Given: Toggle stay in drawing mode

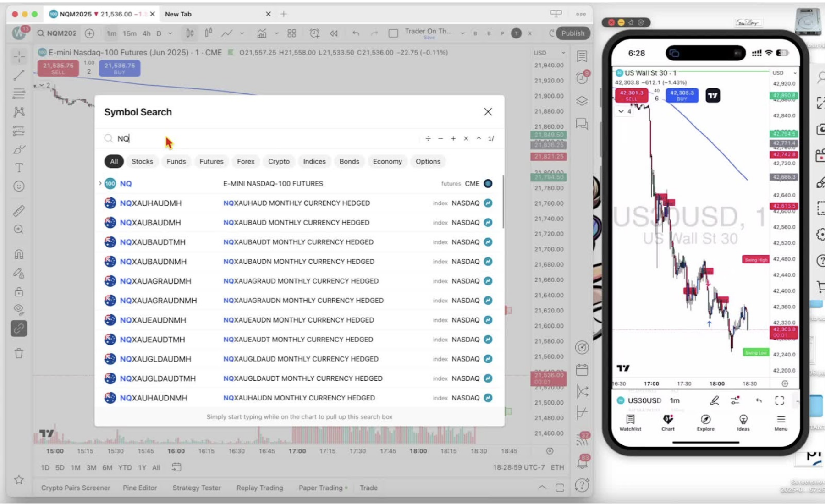Looking at the screenshot, I should click(x=19, y=273).
